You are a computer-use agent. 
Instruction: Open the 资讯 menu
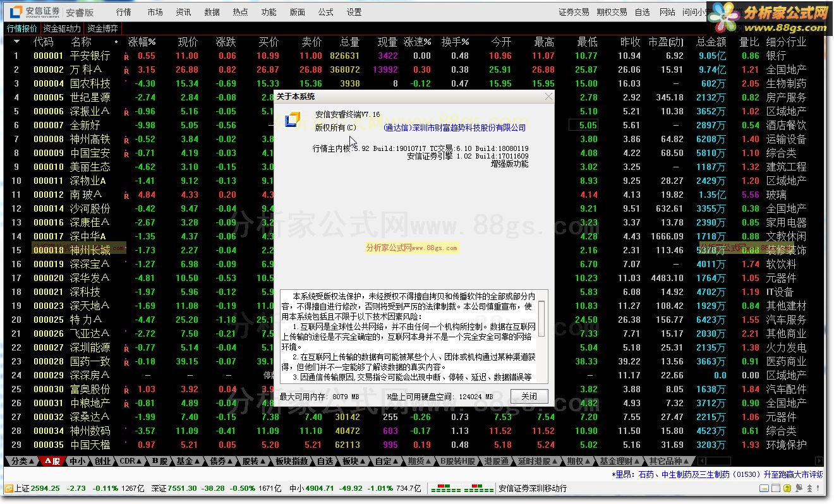coord(183,12)
